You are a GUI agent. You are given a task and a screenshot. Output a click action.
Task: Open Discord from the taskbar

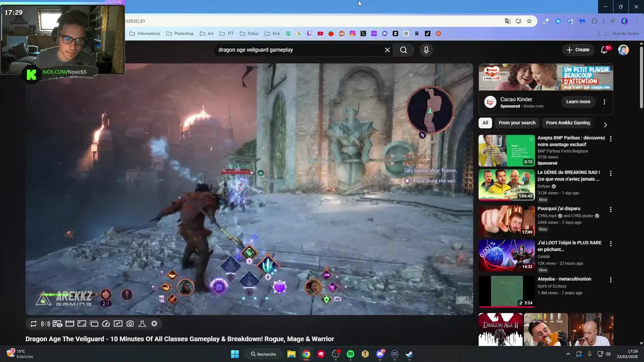[x=380, y=354]
